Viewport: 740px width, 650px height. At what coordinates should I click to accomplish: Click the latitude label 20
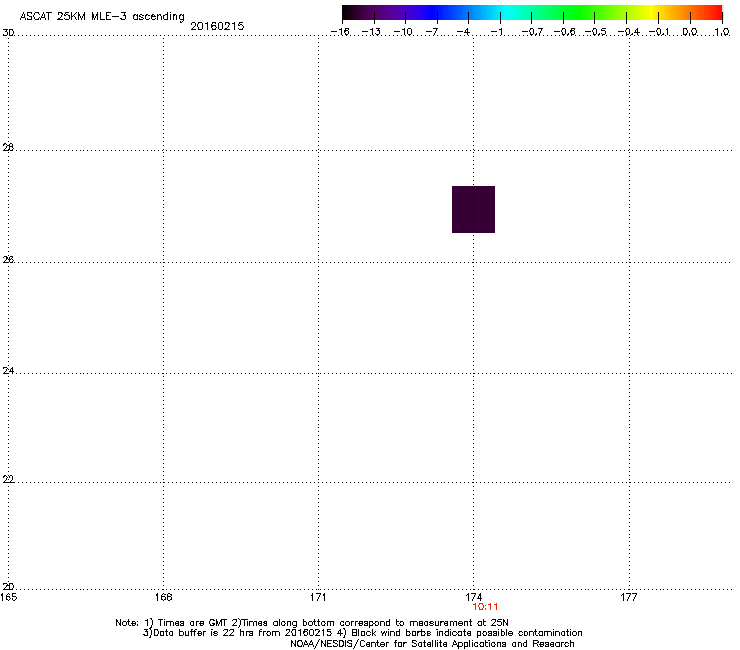[x=8, y=587]
